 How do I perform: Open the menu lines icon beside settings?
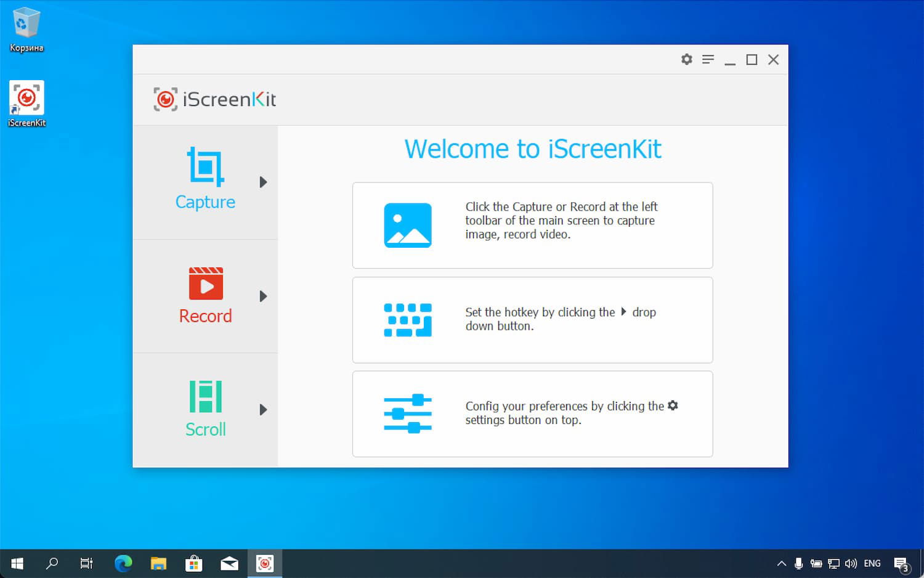[x=708, y=59]
